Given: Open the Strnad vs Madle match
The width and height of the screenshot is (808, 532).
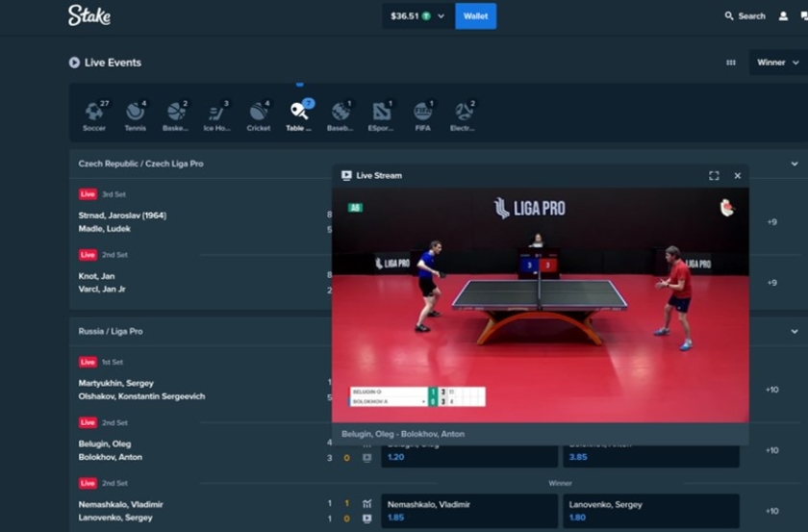Looking at the screenshot, I should coord(122,221).
